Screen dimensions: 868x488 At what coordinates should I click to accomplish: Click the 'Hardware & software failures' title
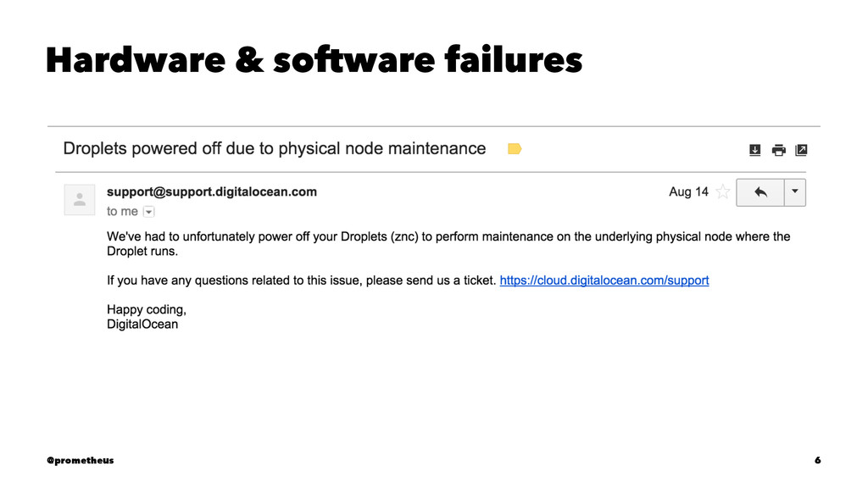click(x=314, y=60)
